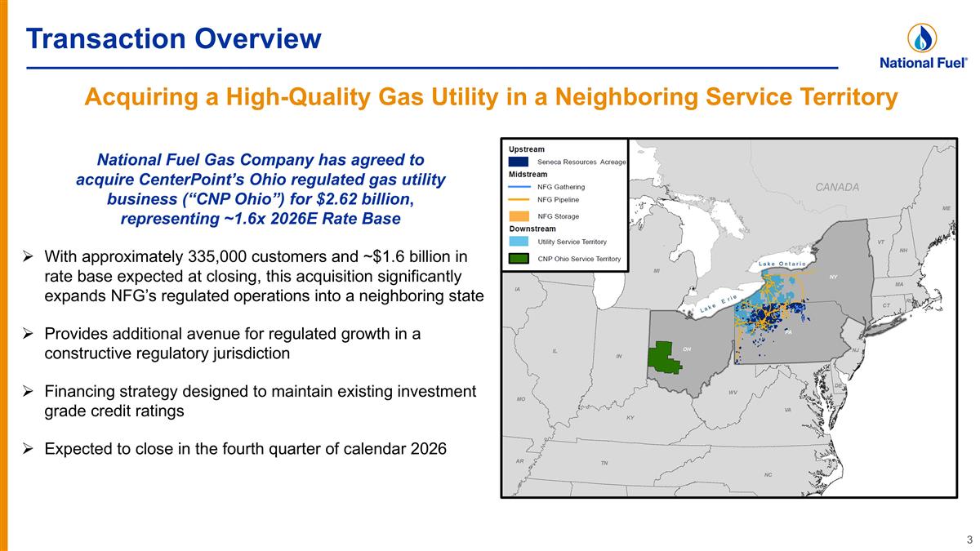Click the 'OH' state label on map
This screenshot has width=980, height=551.
[x=687, y=349]
